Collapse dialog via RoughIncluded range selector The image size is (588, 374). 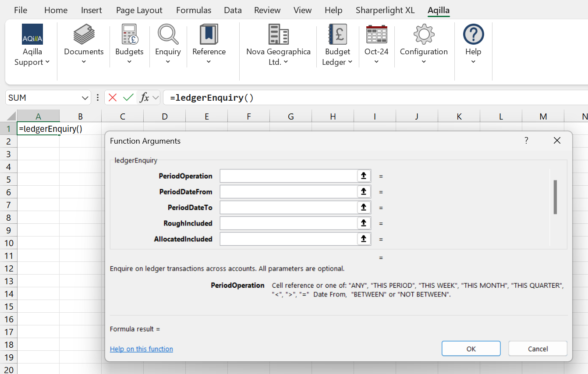click(363, 223)
